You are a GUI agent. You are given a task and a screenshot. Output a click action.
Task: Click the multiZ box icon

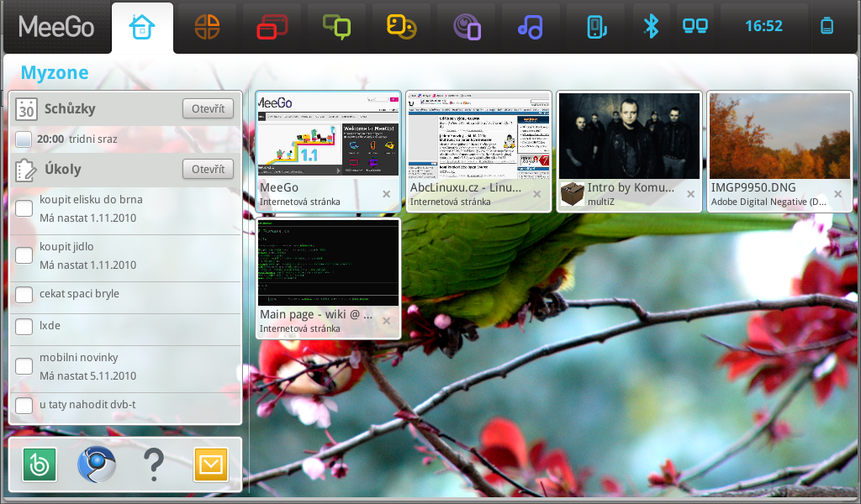[572, 194]
